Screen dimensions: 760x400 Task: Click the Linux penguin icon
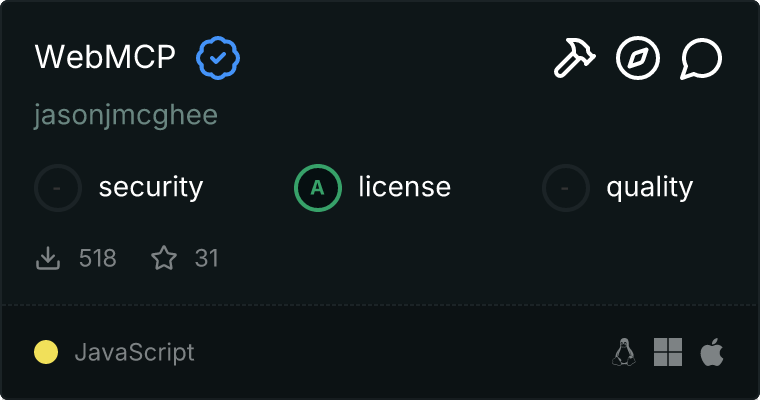pos(624,352)
